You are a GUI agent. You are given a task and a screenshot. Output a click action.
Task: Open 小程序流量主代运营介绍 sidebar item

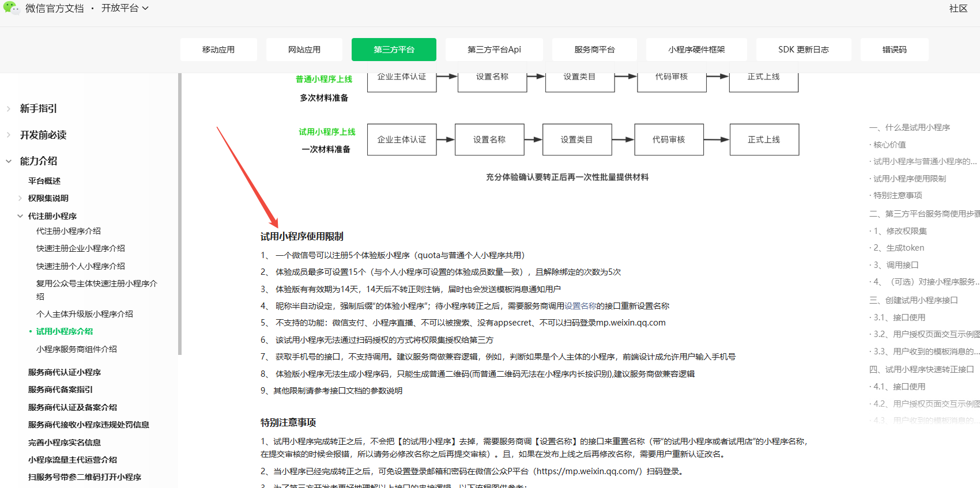(x=73, y=460)
